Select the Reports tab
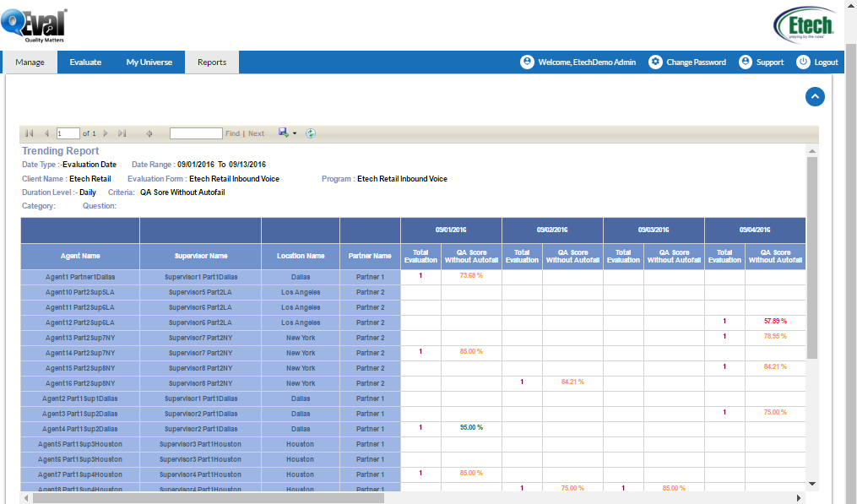The image size is (857, 504). 212,62
